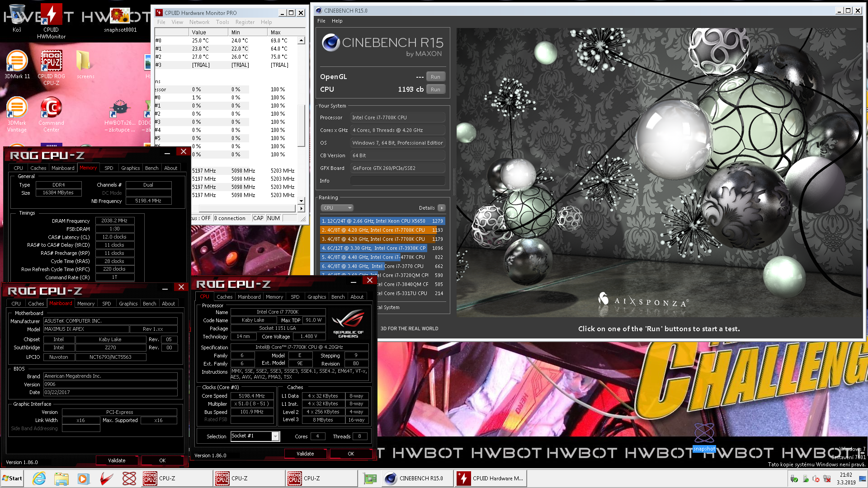This screenshot has height=488, width=868.
Task: Open Graphics tab in CPU-Z Mainboard window
Action: point(128,304)
